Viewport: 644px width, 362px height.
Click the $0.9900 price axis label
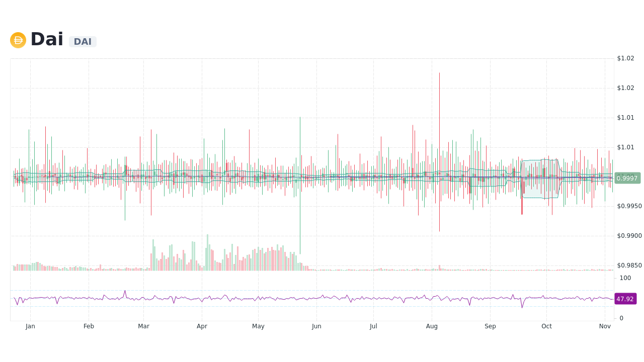pyautogui.click(x=629, y=236)
